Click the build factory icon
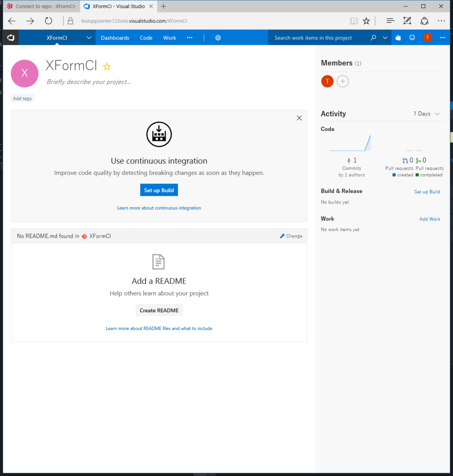This screenshot has height=476, width=453. coord(159,134)
